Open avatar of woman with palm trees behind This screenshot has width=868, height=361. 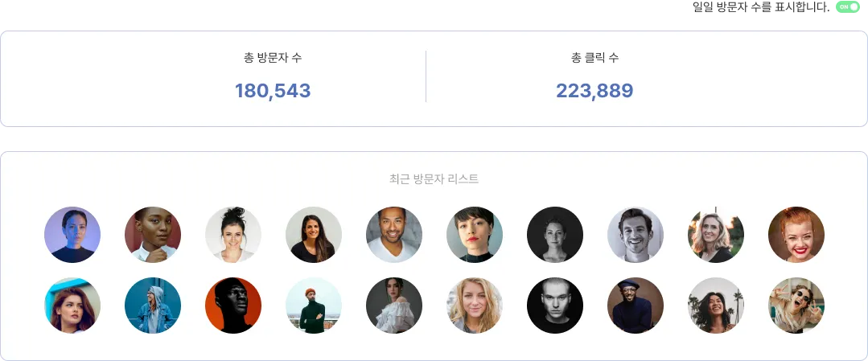pos(716,306)
